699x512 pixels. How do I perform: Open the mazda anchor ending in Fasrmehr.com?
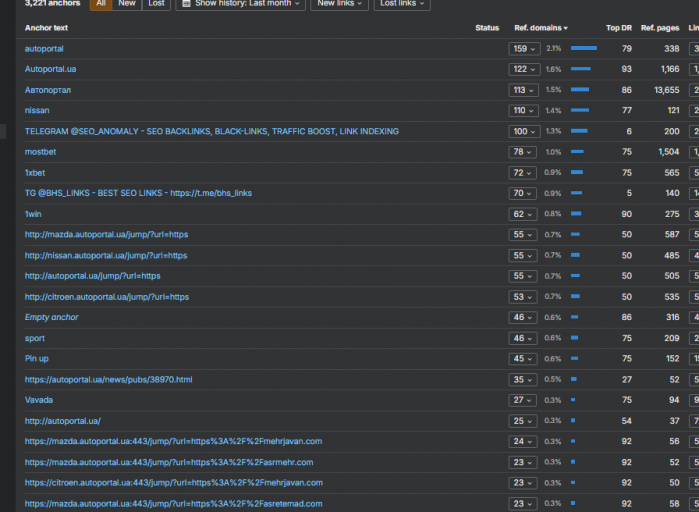click(x=169, y=462)
